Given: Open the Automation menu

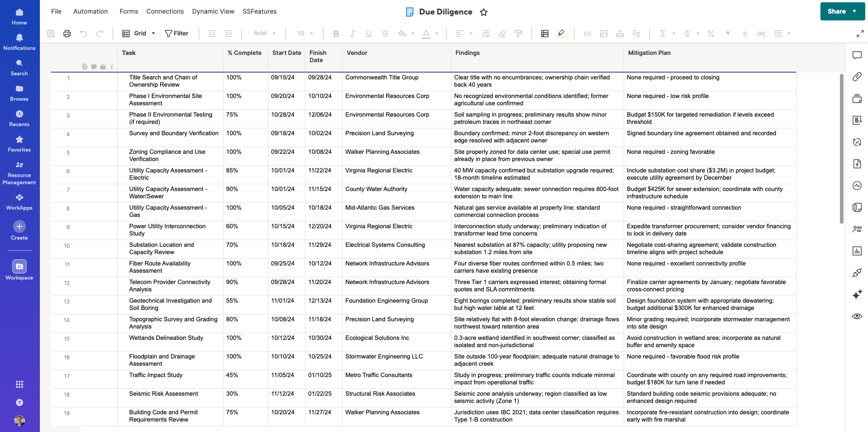Looking at the screenshot, I should point(91,11).
